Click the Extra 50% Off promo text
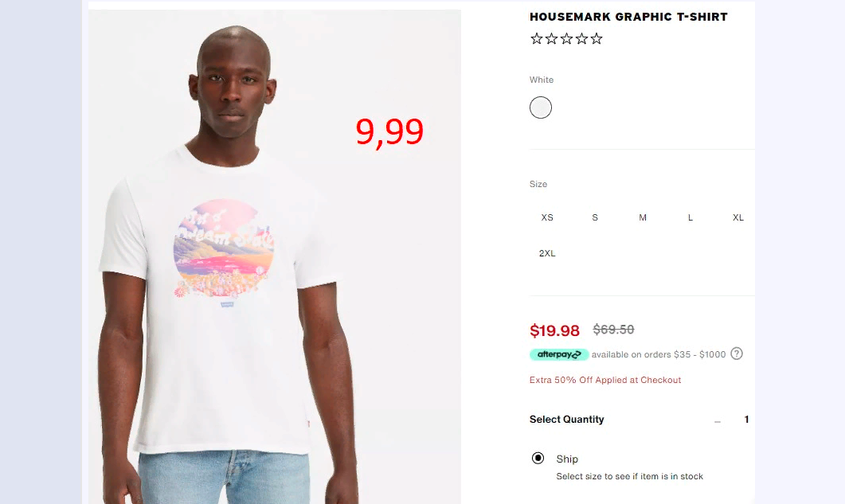The height and width of the screenshot is (504, 845). point(605,380)
